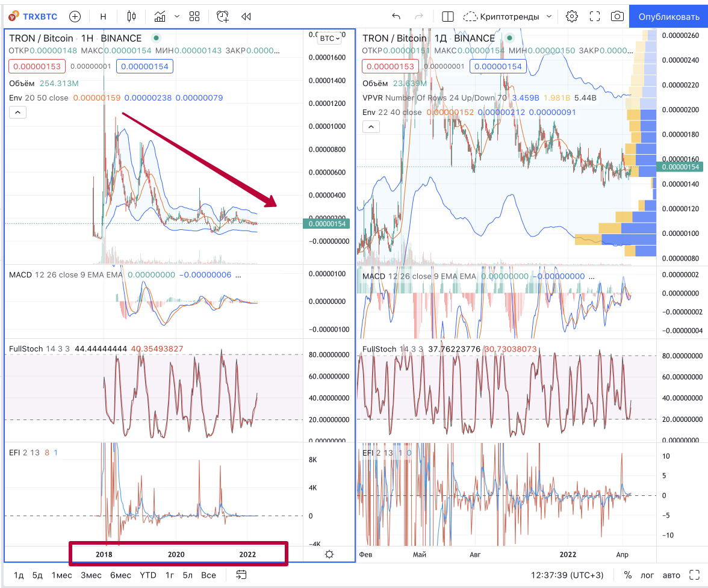This screenshot has width=708, height=588.
Task: Click the TRXBTC symbol name
Action: [x=40, y=17]
